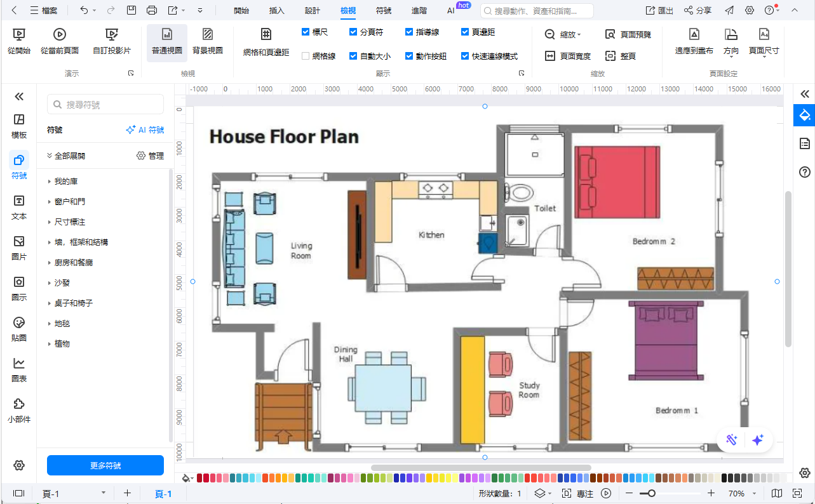Expand the 窗户和門 symbol category

coord(69,202)
